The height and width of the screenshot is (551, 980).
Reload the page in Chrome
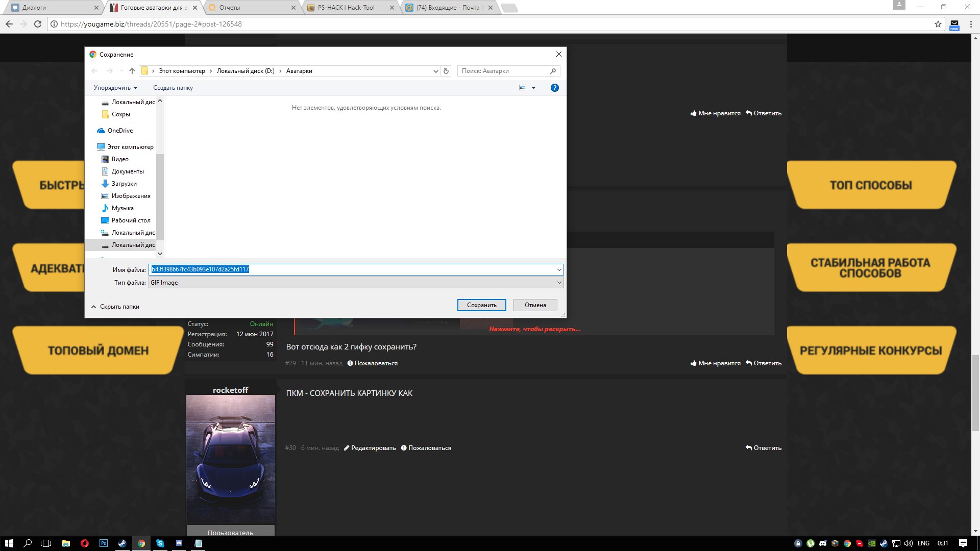point(37,24)
